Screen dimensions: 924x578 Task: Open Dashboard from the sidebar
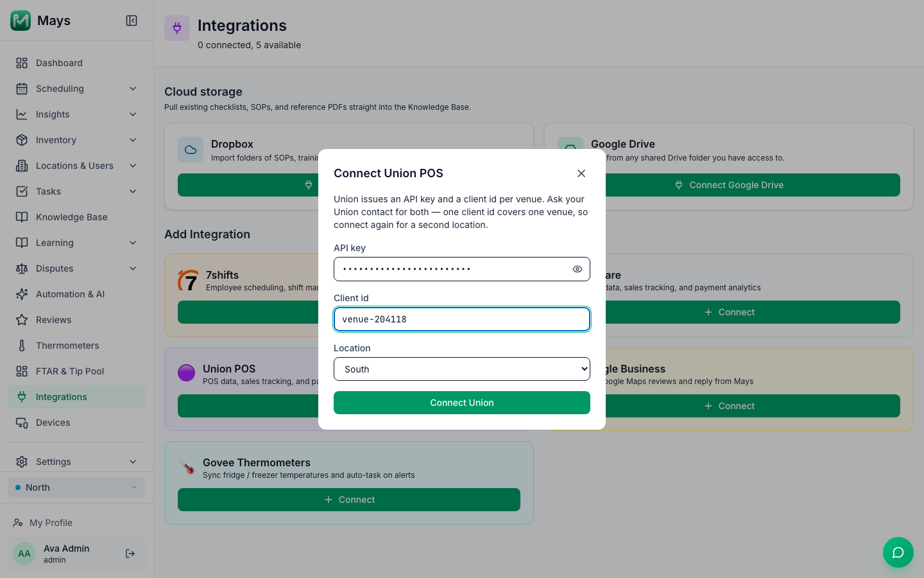point(77,63)
